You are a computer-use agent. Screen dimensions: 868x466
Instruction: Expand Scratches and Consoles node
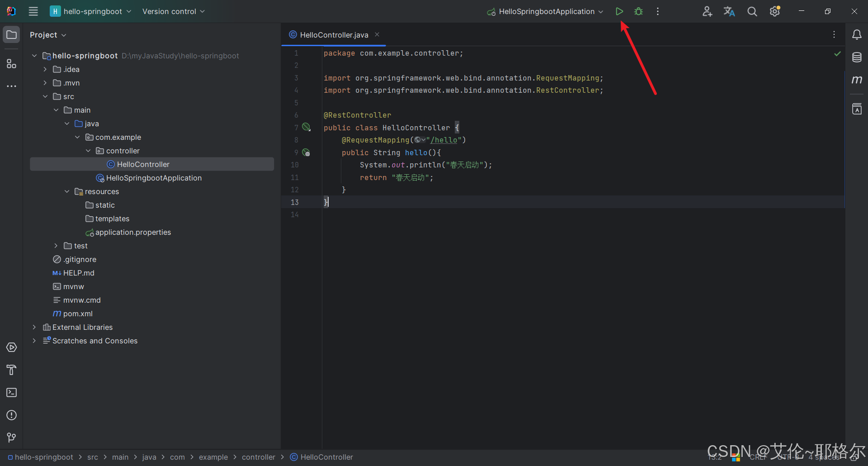(x=34, y=341)
